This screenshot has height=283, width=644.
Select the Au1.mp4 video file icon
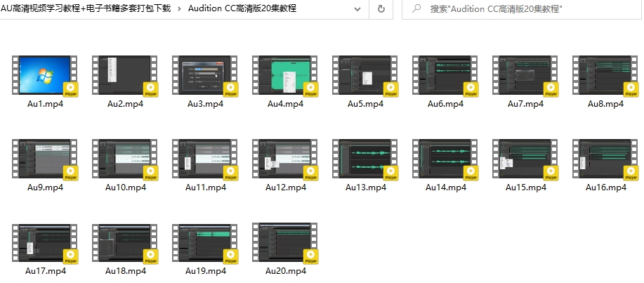45,75
